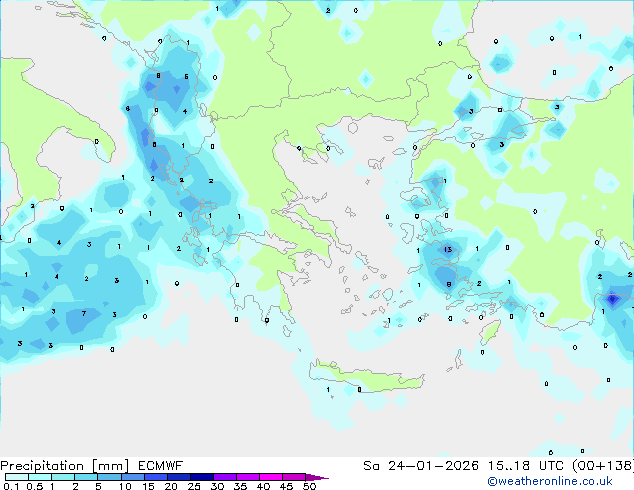
Task: Pick the 10–15 mm legend swatch
Action: 132,477
